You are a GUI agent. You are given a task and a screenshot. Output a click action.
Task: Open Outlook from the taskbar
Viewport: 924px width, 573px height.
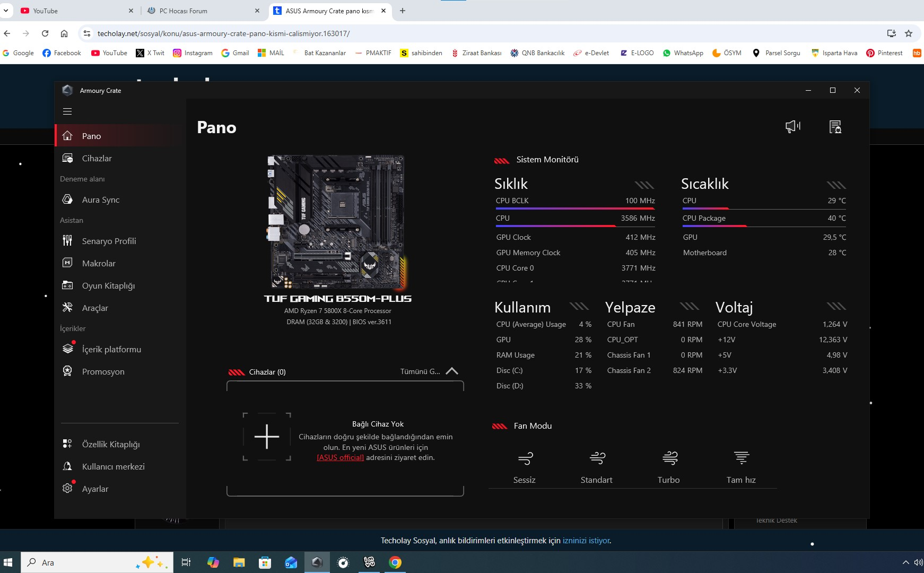[291, 562]
